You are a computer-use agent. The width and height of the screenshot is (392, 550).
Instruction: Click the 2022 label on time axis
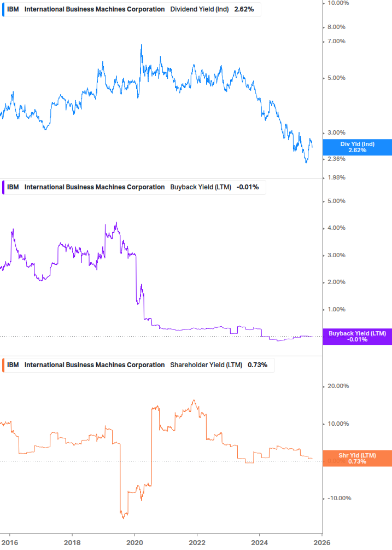point(197,543)
